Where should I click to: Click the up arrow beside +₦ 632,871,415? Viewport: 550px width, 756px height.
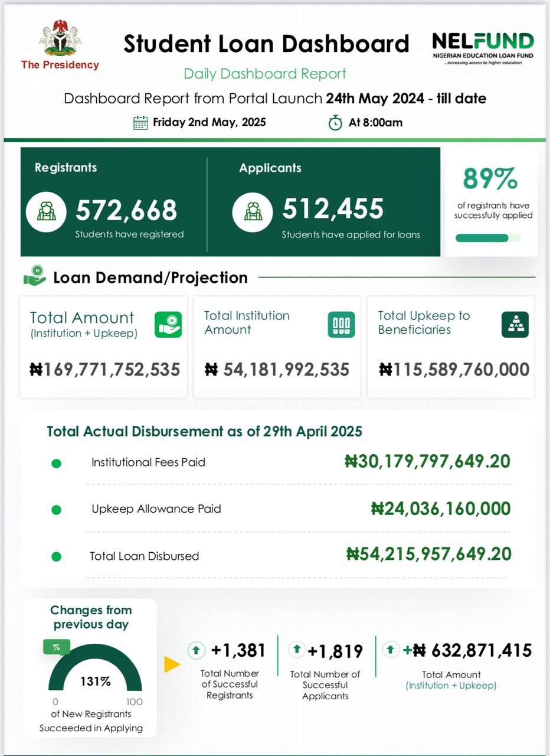point(390,650)
